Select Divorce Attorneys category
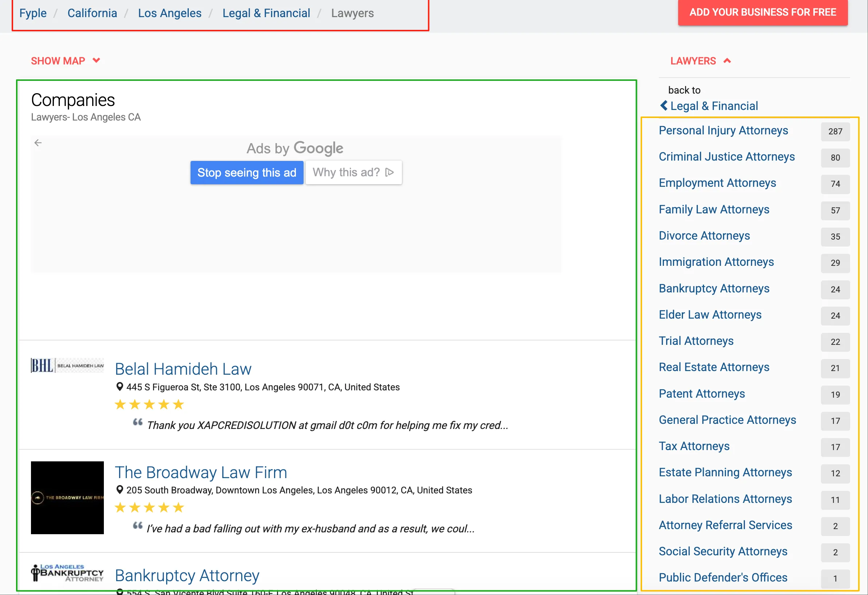868x595 pixels. pos(704,236)
